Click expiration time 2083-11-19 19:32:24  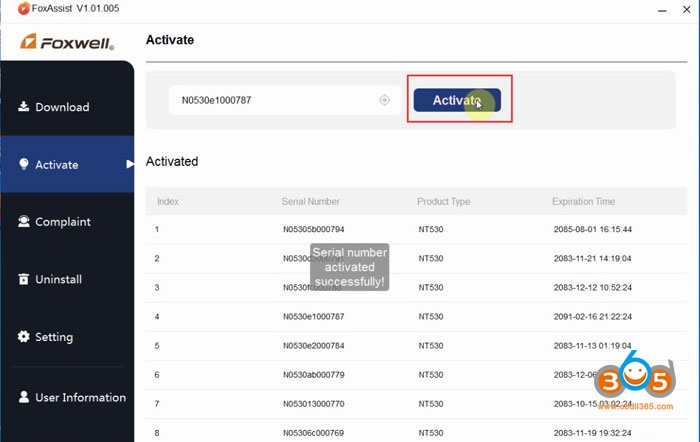593,433
